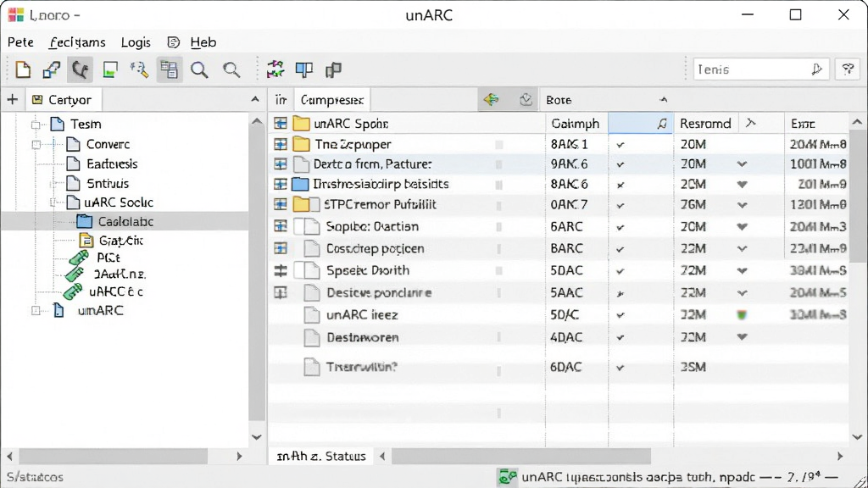This screenshot has height=488, width=868.
Task: Click the arrow icon header right of Resromd
Action: pos(751,123)
